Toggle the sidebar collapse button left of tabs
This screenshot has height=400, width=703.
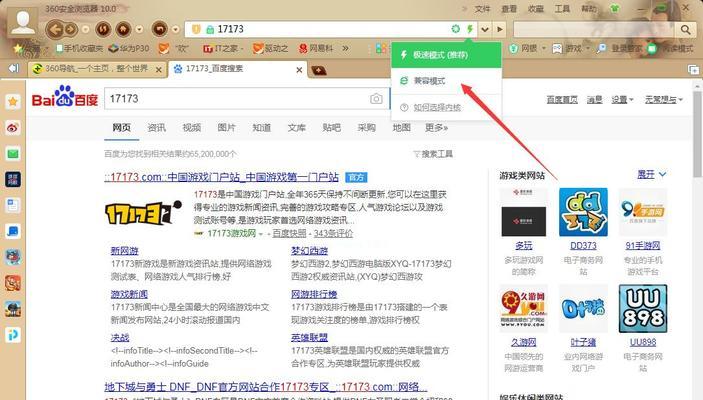point(14,68)
